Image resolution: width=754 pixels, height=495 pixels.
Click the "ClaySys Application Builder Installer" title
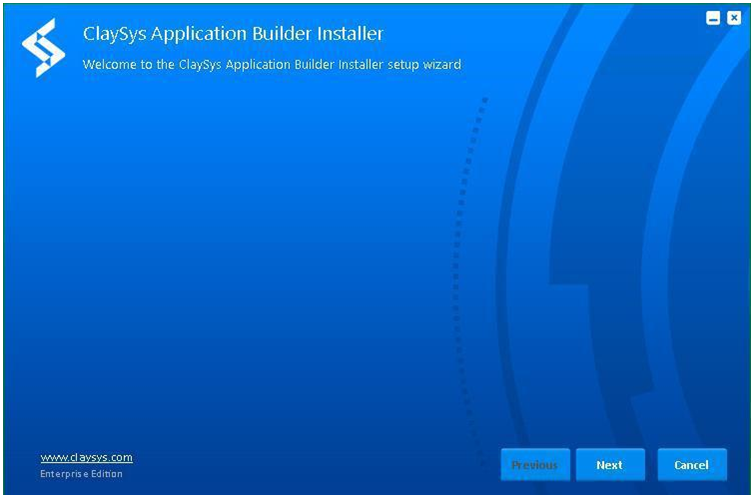point(233,34)
